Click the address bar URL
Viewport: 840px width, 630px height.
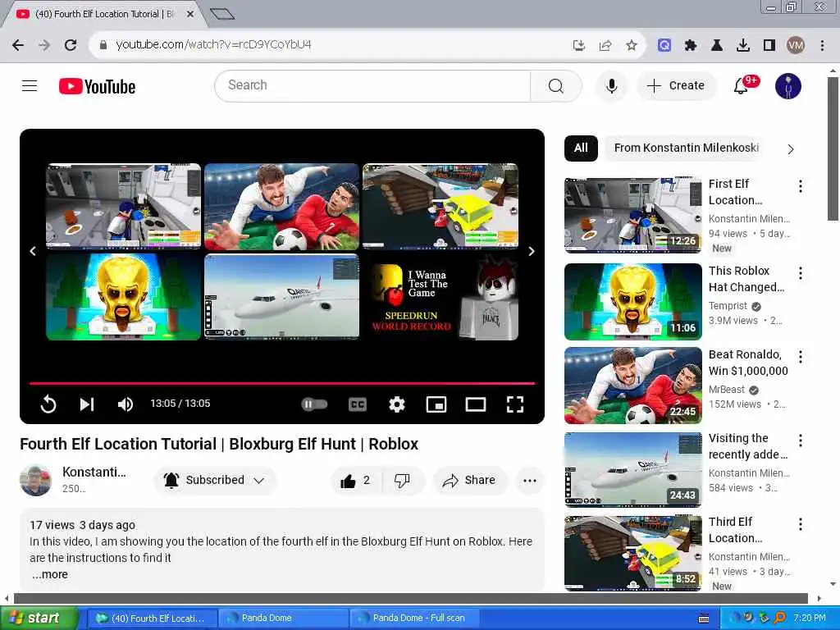point(213,44)
